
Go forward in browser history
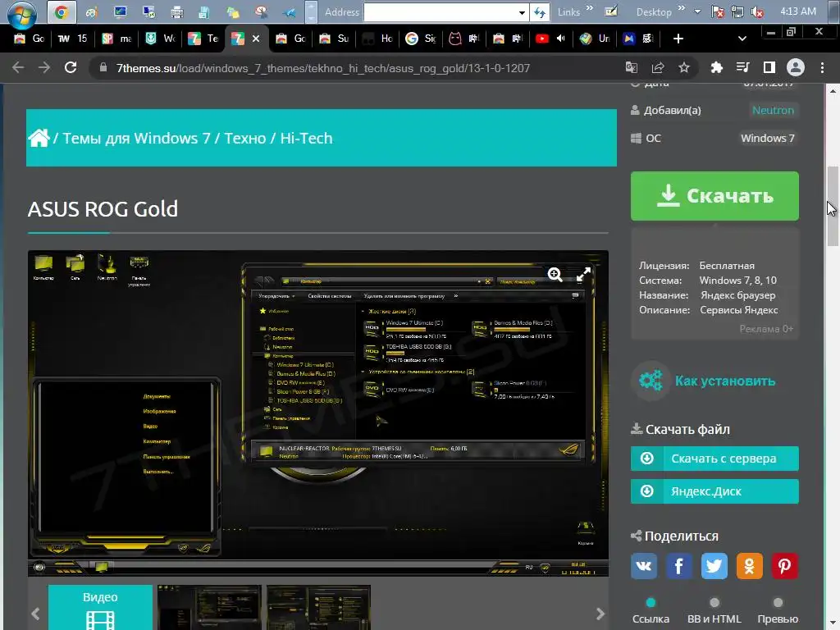44,67
